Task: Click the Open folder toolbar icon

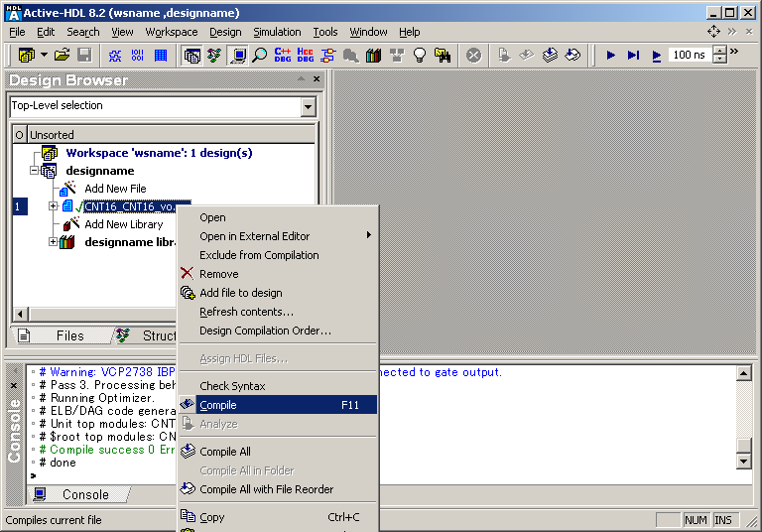Action: click(x=62, y=55)
